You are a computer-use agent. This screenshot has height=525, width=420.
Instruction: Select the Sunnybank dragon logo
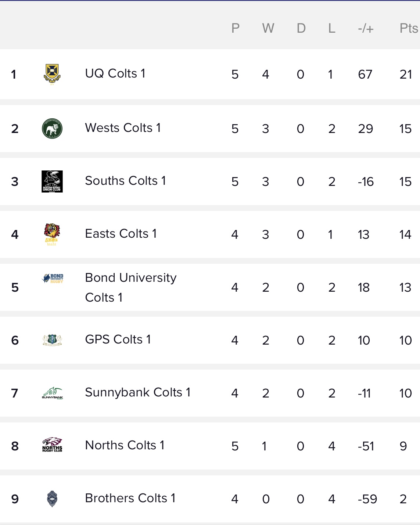(52, 393)
